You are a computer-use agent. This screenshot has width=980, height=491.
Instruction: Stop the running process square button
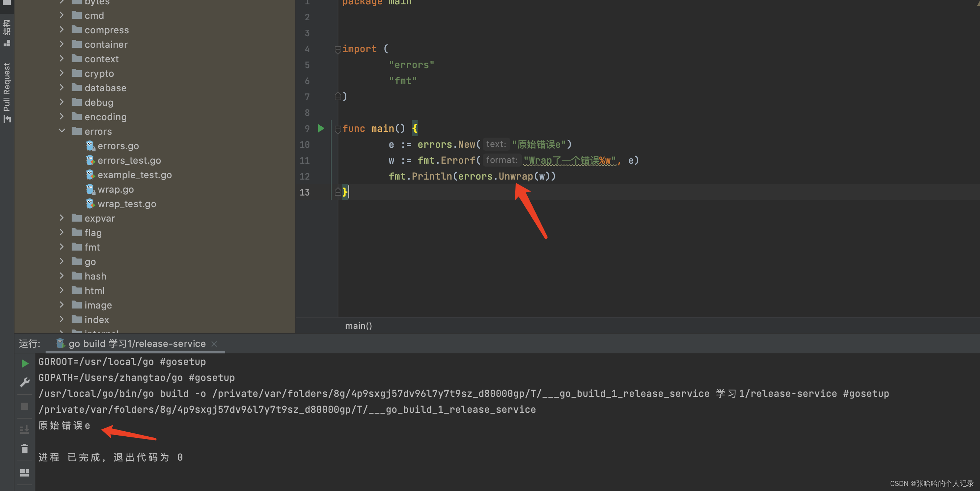pos(25,407)
